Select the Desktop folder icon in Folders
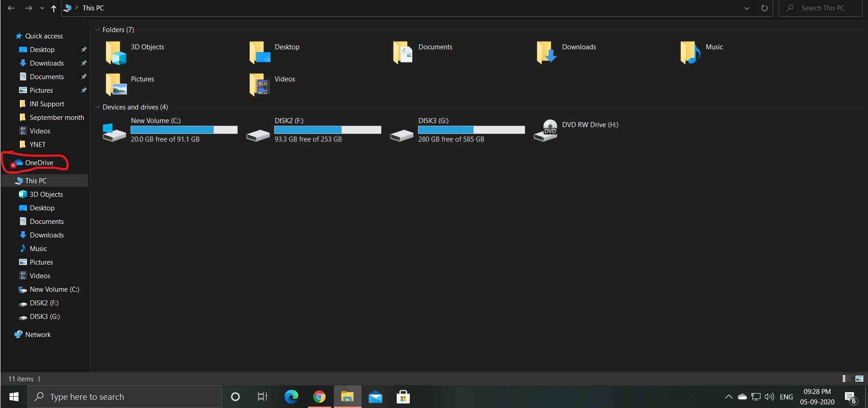868x408 pixels. coord(260,53)
